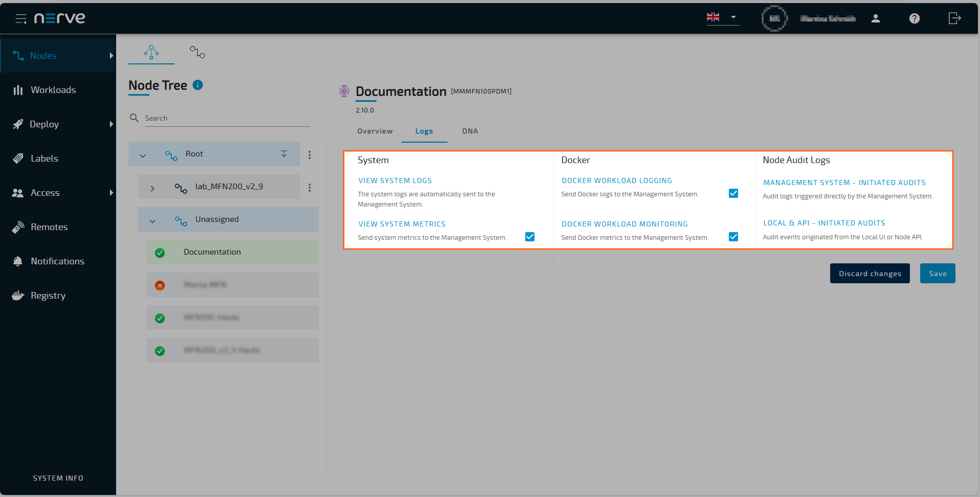
Task: Discard changes for Documentation node
Action: [x=870, y=273]
